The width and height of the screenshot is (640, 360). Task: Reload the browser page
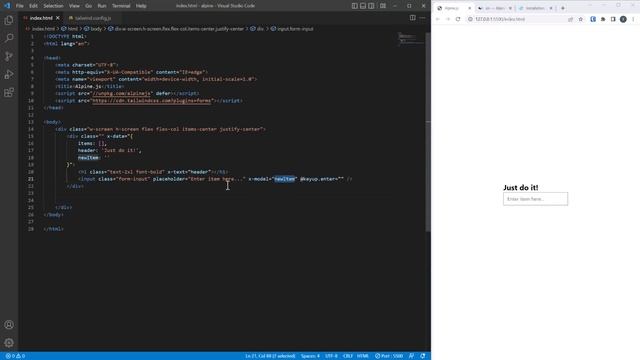pyautogui.click(x=458, y=19)
